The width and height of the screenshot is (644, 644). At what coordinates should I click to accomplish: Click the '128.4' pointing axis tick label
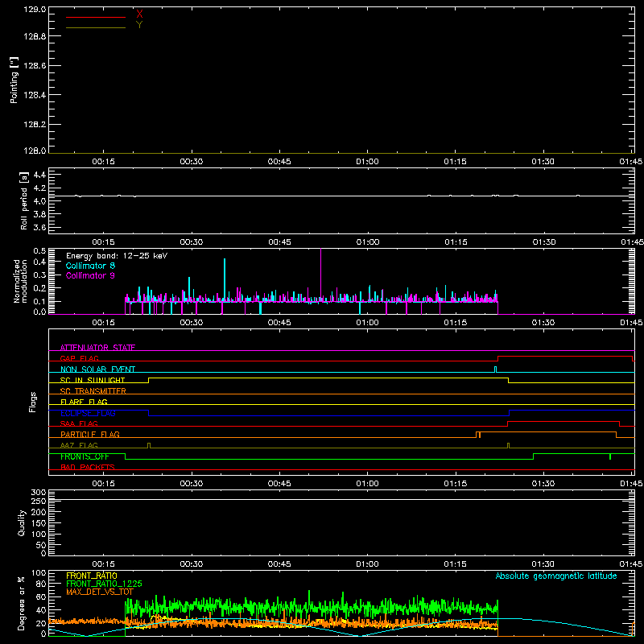(x=35, y=95)
